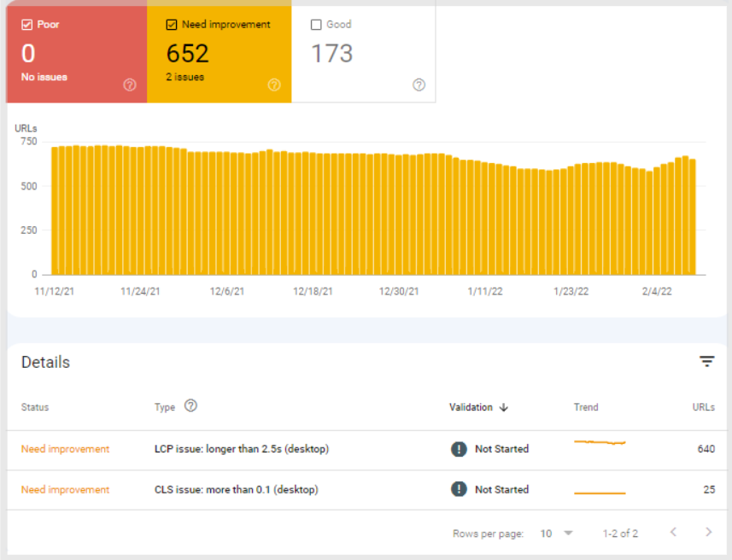Click the Validation sort arrow icon
This screenshot has width=732, height=560.
tap(504, 407)
